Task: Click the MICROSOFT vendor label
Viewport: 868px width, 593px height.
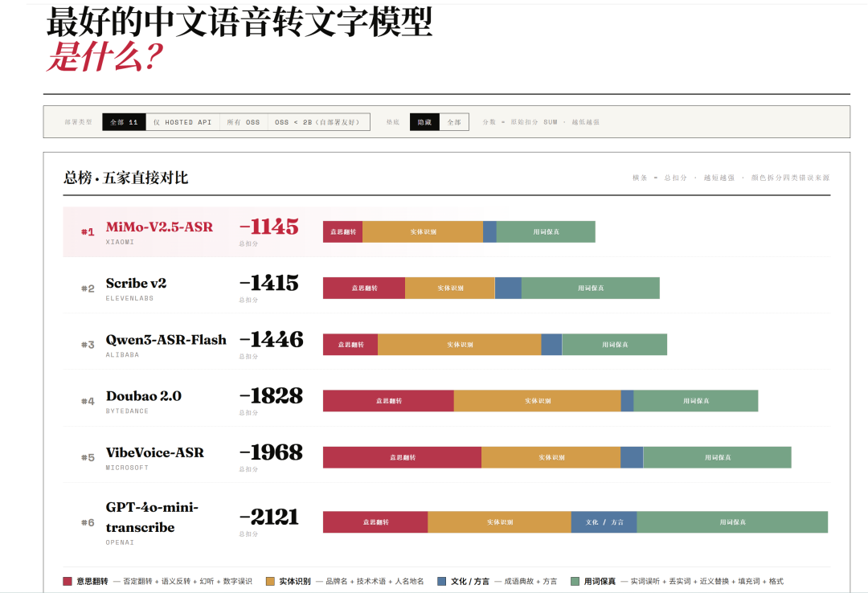Action: coord(127,468)
